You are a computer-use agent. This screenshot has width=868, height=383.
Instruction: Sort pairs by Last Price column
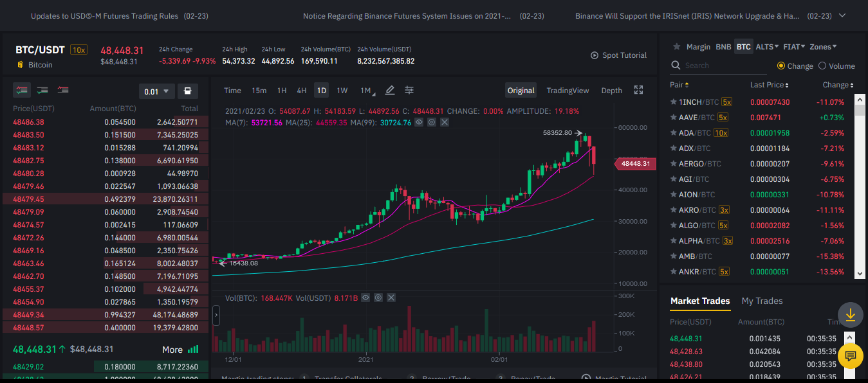[769, 85]
